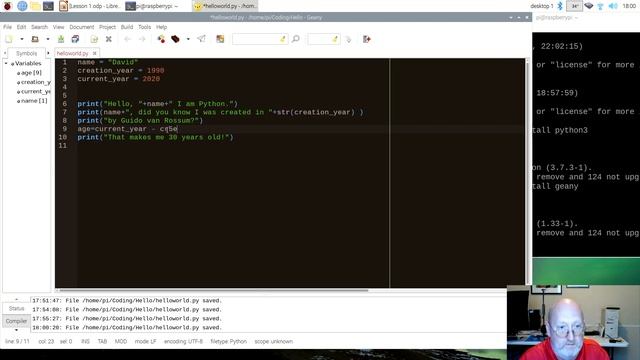Image resolution: width=640 pixels, height=360 pixels.
Task: Open the color chooser dialog icon
Action: (220, 39)
